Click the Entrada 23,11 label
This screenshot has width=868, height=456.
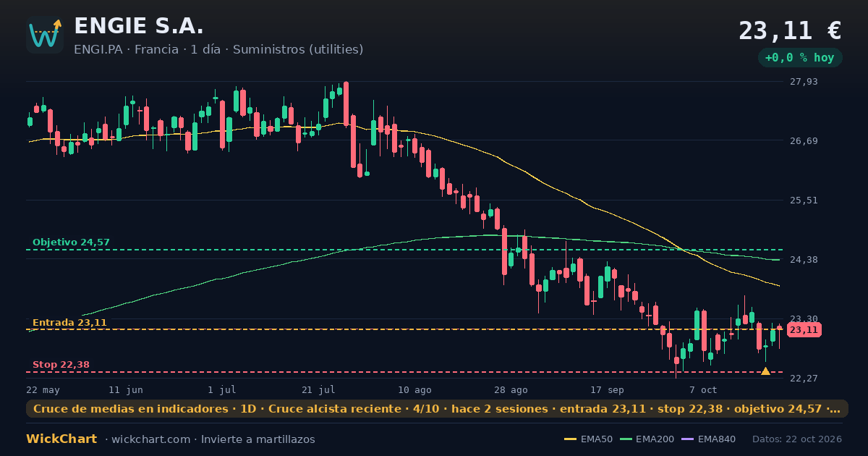tap(69, 323)
